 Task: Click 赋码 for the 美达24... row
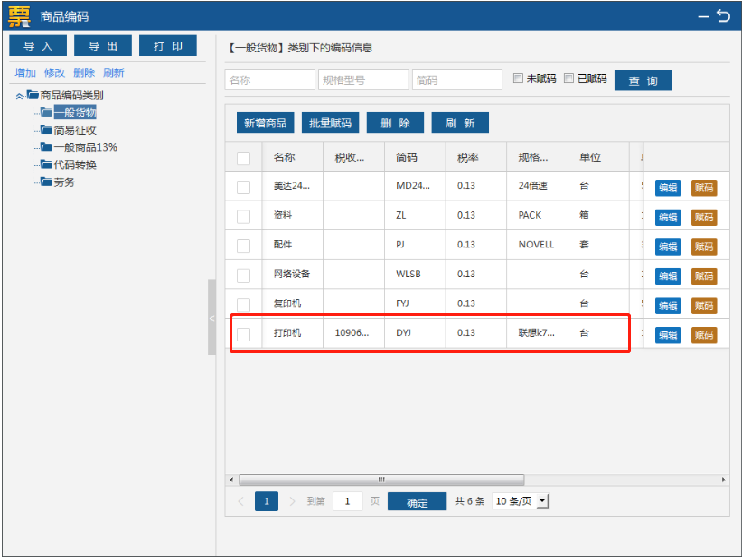pos(704,188)
